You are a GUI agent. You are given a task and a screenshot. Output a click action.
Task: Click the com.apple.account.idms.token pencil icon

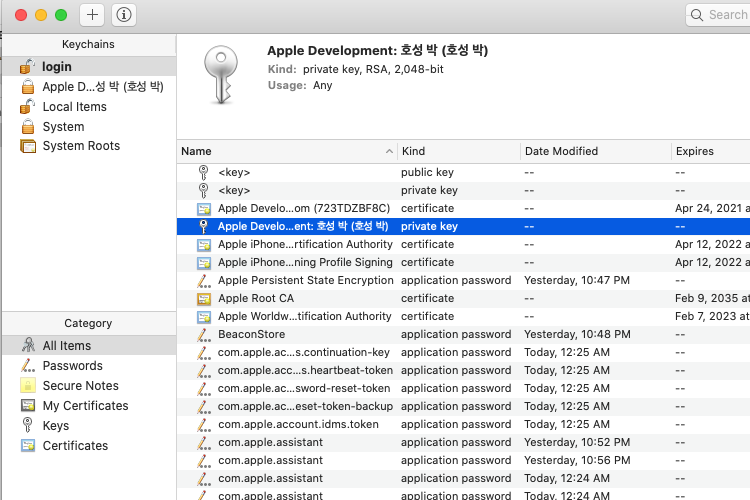click(204, 424)
